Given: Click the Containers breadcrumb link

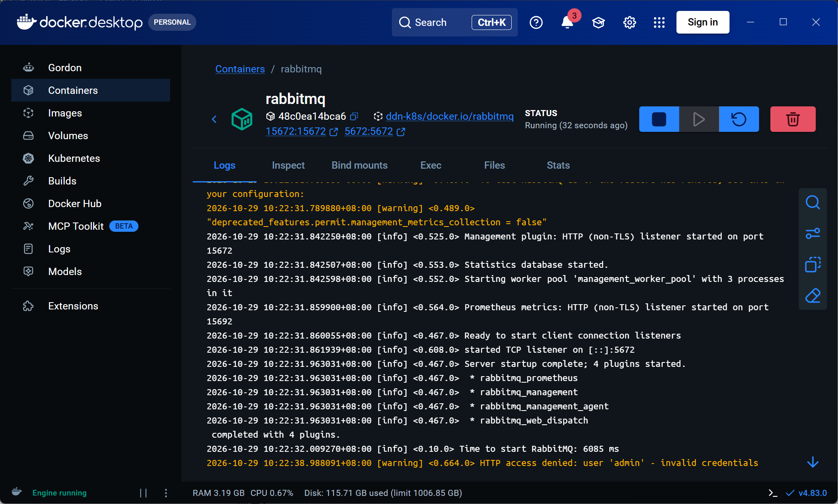Looking at the screenshot, I should click(240, 69).
